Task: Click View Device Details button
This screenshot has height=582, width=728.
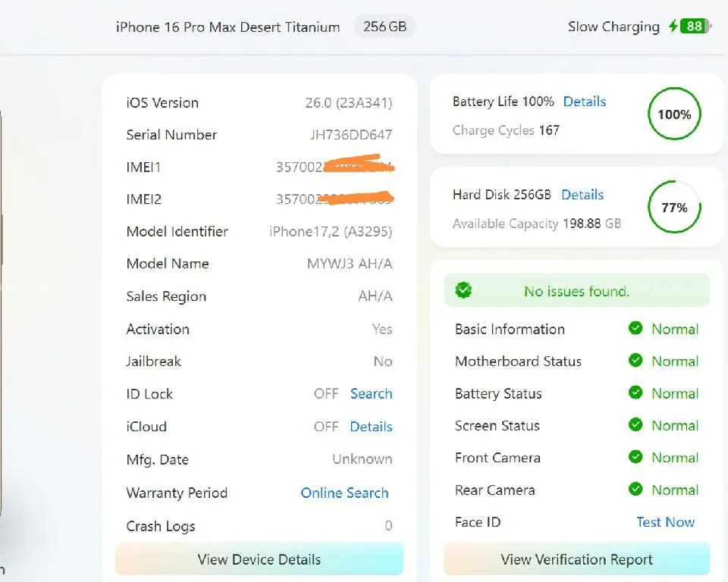Action: [259, 559]
